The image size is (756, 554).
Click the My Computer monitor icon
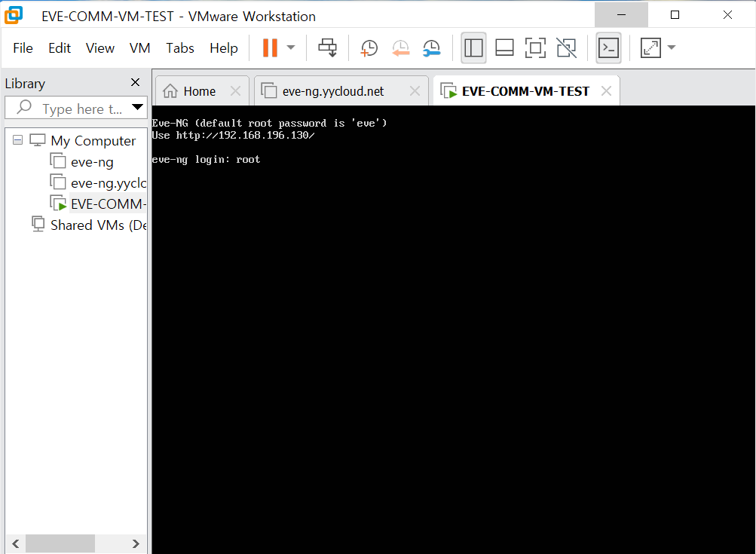coord(37,140)
